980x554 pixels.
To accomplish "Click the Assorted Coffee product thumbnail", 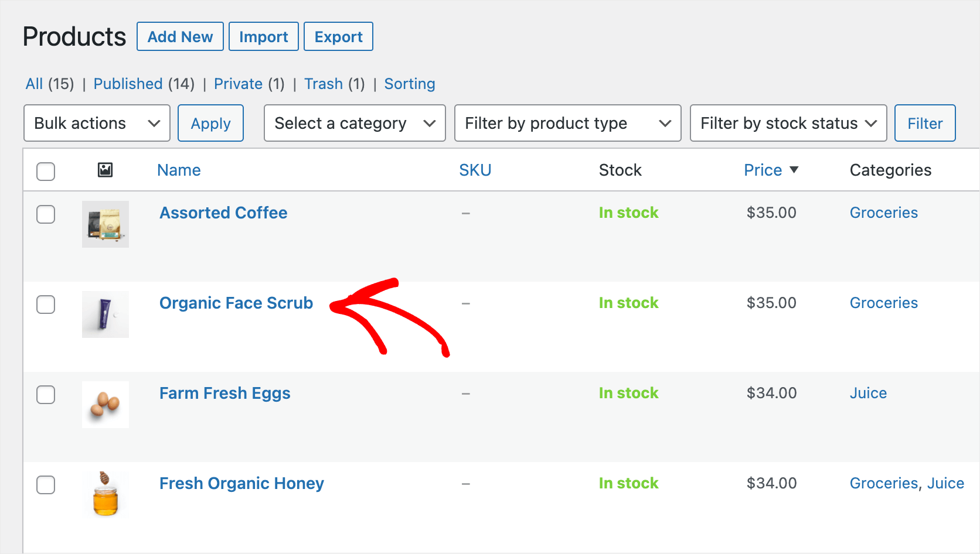I will tap(106, 224).
